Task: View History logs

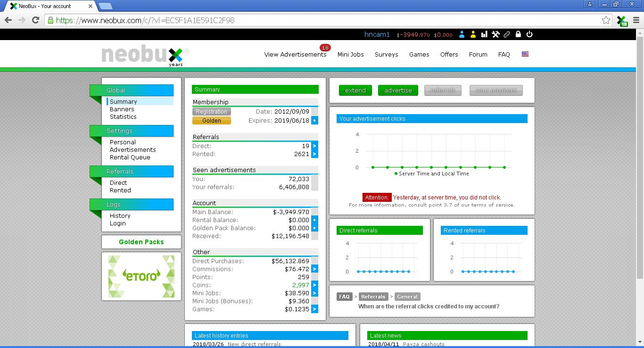Action: [x=120, y=216]
